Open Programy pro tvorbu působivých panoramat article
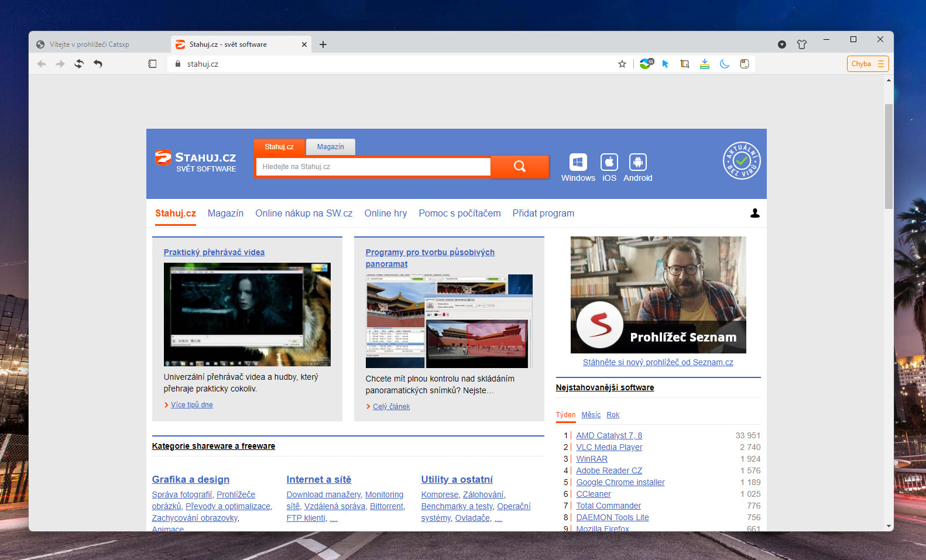Screen dimensions: 926x560 (x=430, y=258)
